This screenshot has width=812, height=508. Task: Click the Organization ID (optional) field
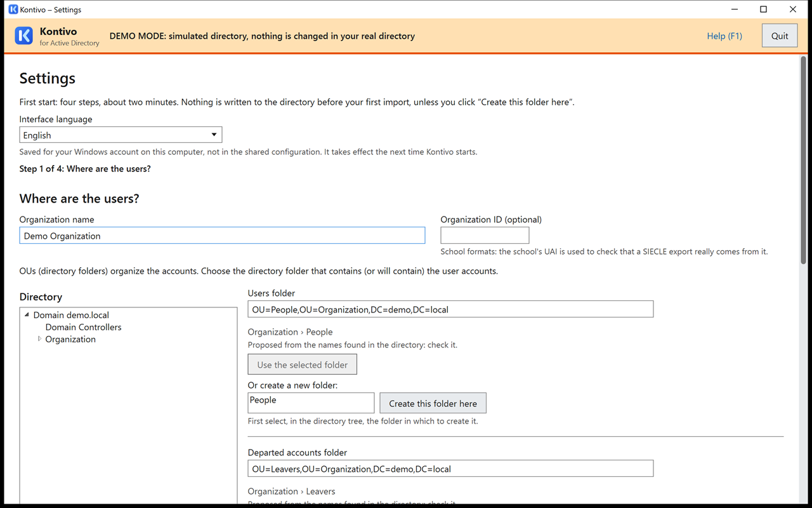point(485,235)
